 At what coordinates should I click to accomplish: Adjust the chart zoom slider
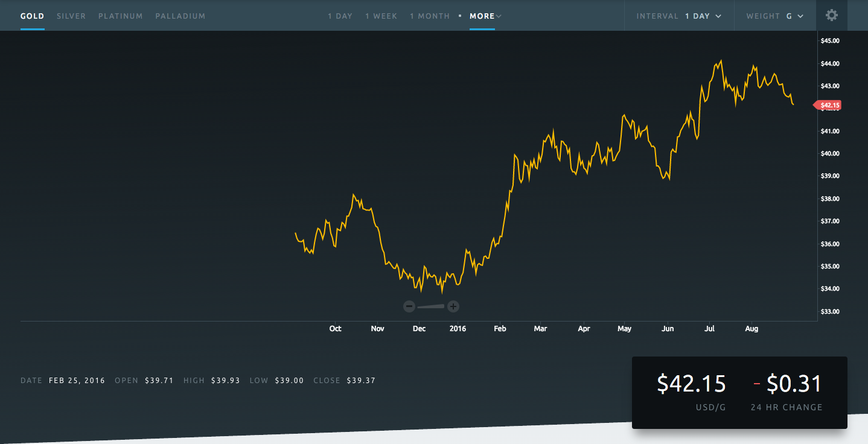coord(431,306)
